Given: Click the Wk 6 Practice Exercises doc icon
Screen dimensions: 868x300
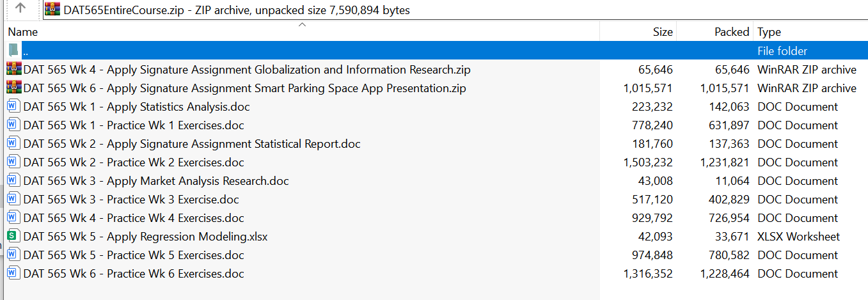Looking at the screenshot, I should pyautogui.click(x=14, y=274).
